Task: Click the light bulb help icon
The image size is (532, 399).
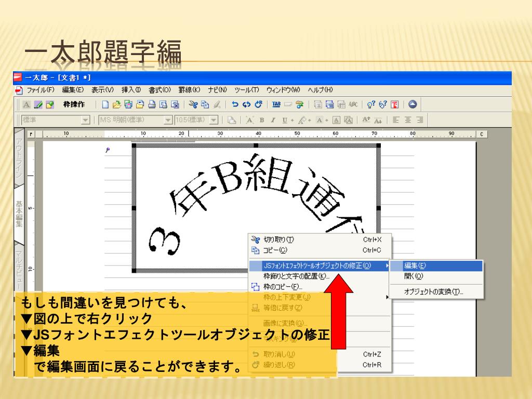Action: (371, 104)
